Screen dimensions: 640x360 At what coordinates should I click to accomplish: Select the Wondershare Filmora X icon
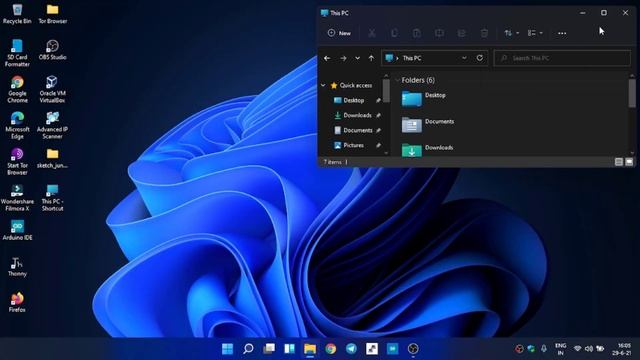pos(17,198)
